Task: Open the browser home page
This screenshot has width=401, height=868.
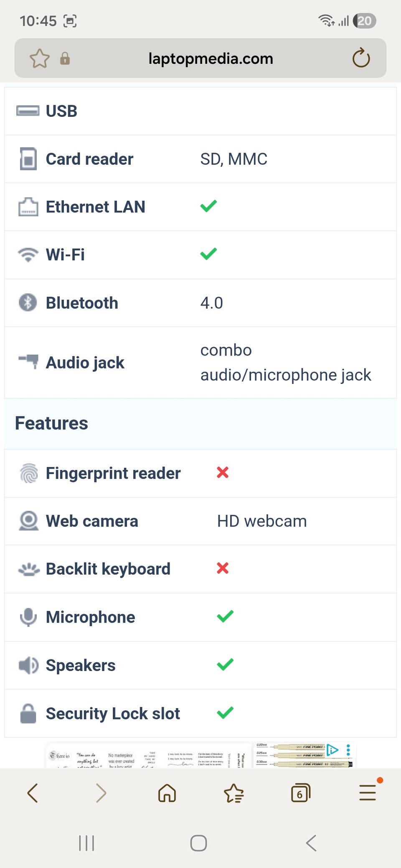Action: [x=167, y=792]
